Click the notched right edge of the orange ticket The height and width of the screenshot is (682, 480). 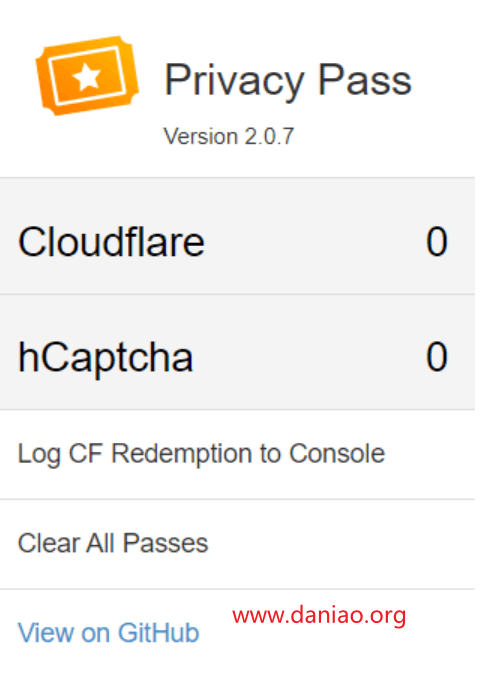pyautogui.click(x=131, y=70)
